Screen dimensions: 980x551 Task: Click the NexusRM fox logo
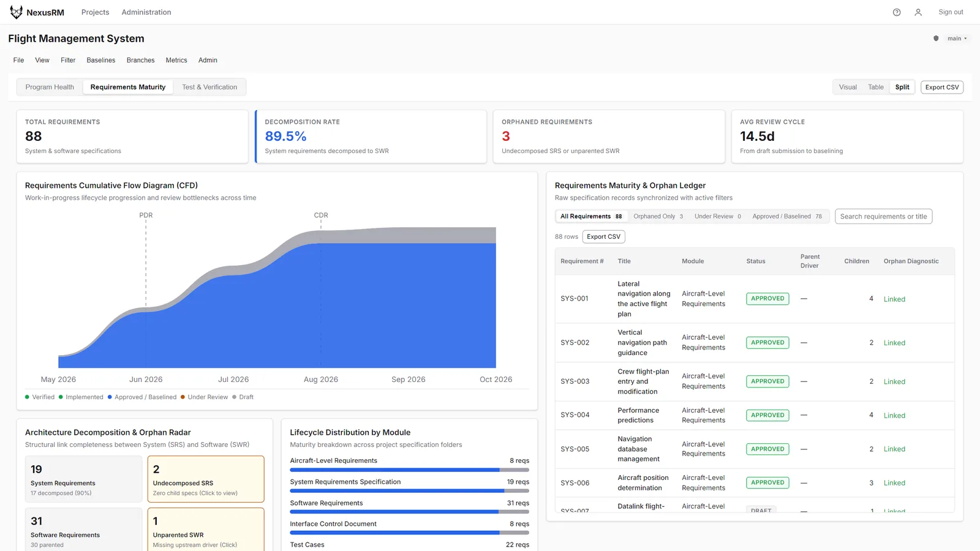click(x=16, y=12)
